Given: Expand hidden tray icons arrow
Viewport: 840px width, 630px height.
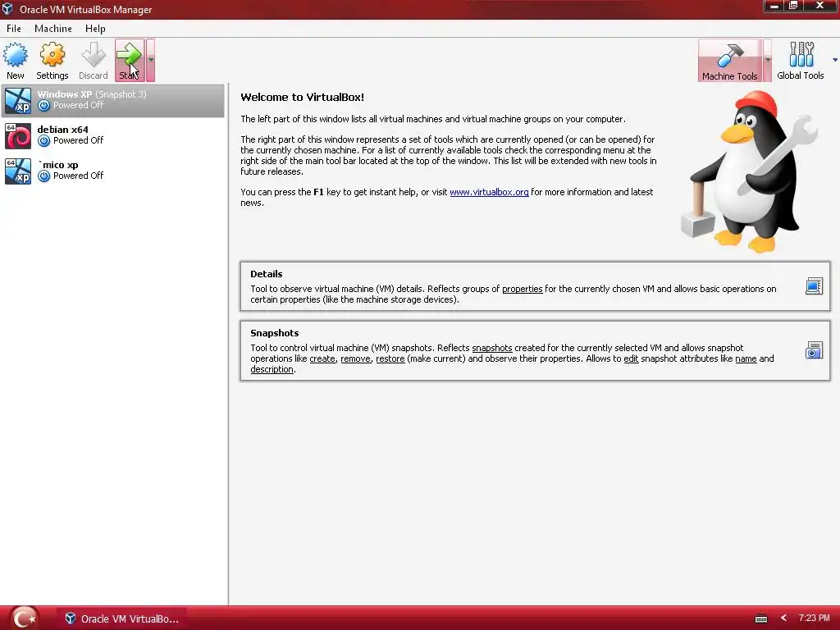Looking at the screenshot, I should pyautogui.click(x=783, y=619).
